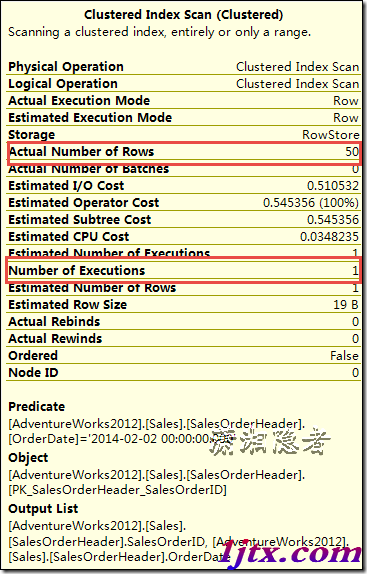Click the Estimated I/O Cost label
Viewport: 367px width, 574px height.
66,186
